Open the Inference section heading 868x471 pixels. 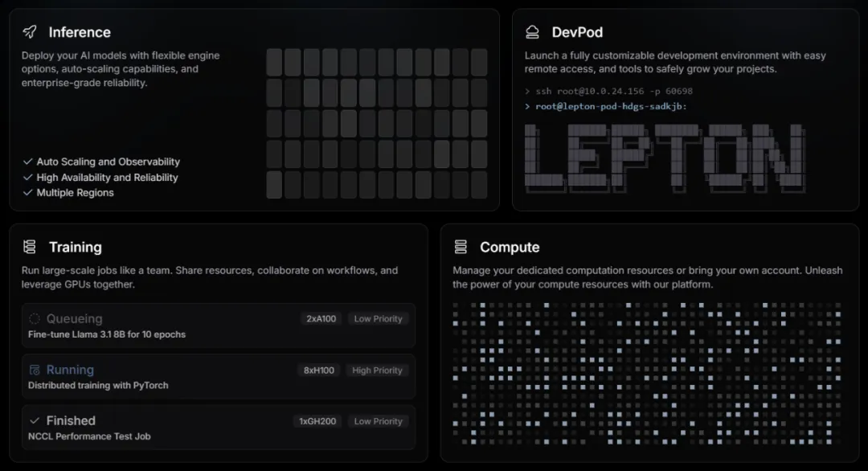coord(80,32)
